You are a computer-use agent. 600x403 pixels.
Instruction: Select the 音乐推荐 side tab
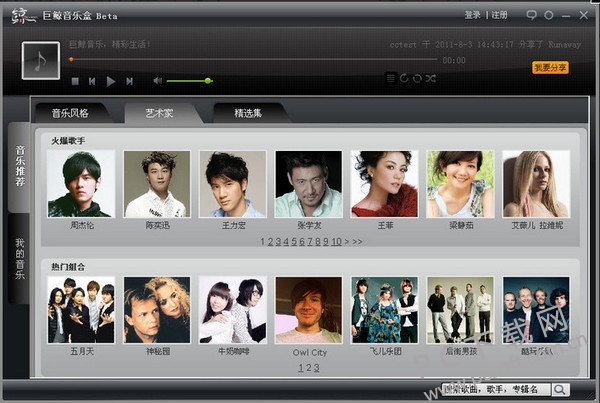coord(20,166)
